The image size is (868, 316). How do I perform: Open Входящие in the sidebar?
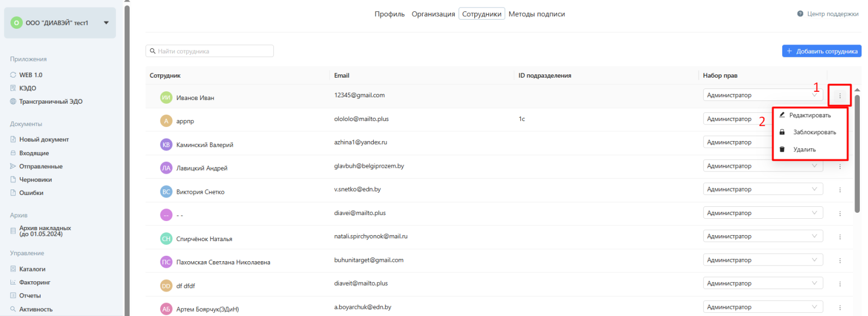(34, 153)
